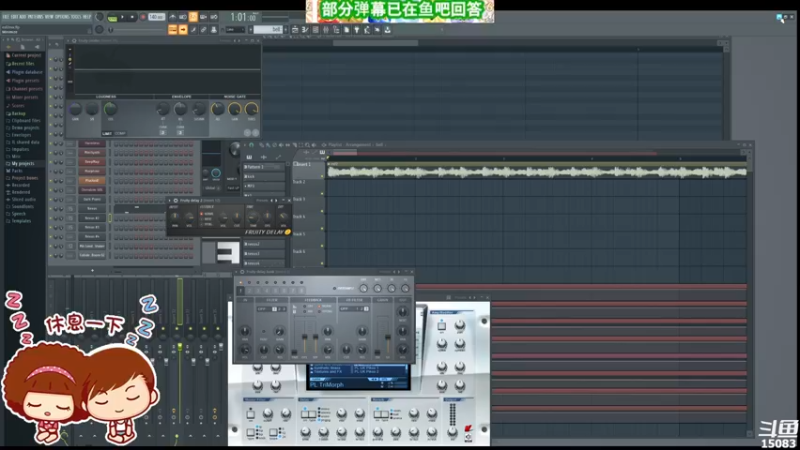
Task: Click the 1:01:00 song time display
Action: coord(242,17)
